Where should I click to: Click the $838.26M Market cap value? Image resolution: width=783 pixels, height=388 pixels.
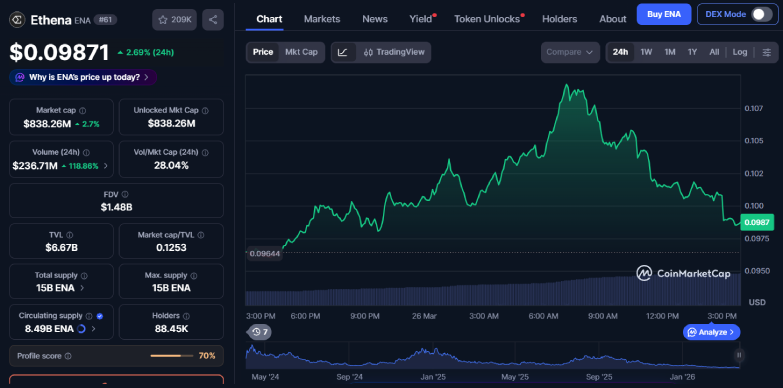[47, 124]
